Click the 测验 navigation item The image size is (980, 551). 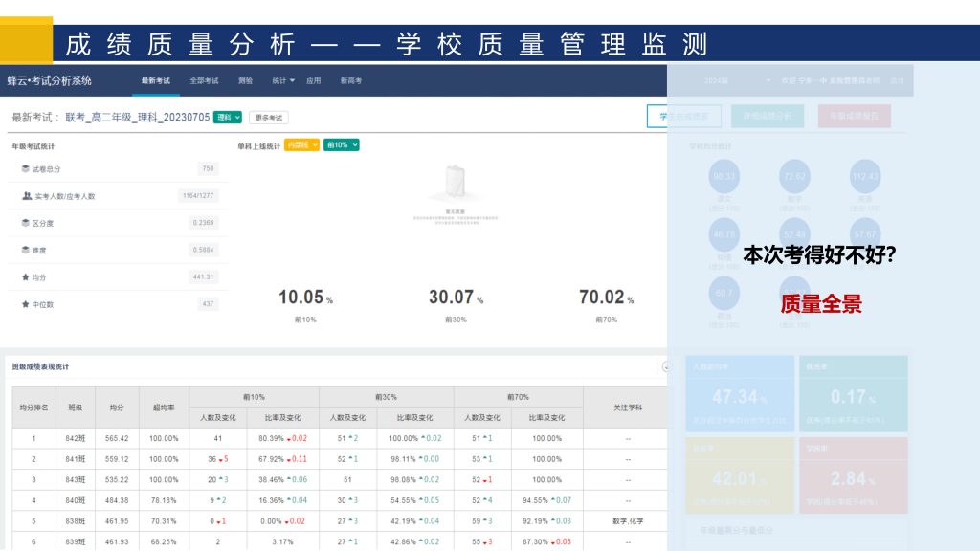pos(246,81)
